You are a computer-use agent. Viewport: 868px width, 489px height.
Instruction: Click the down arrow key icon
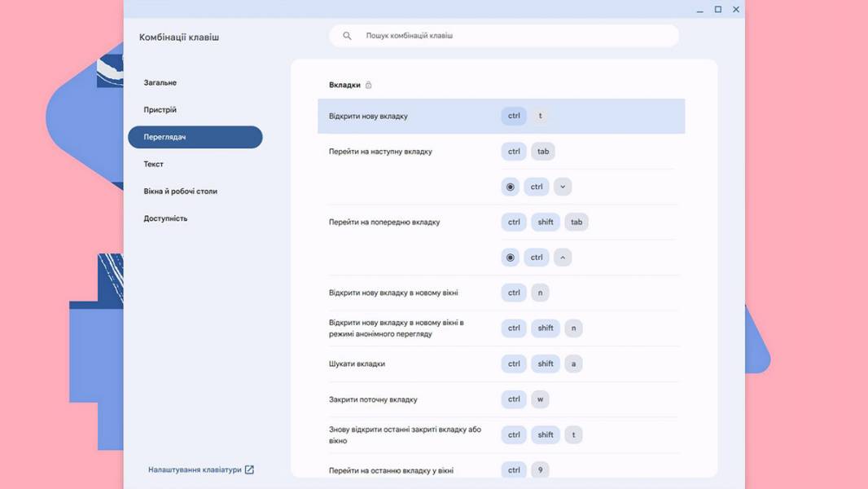click(563, 187)
